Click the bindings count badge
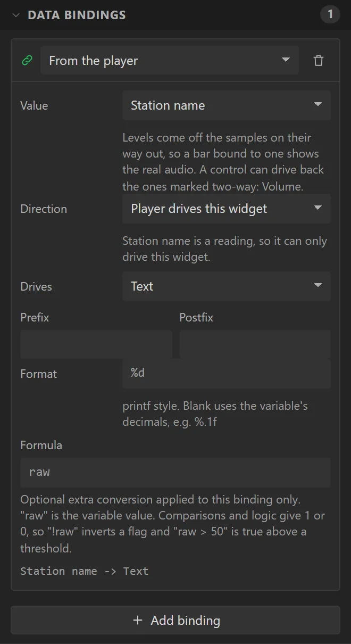The width and height of the screenshot is (351, 644). 330,14
